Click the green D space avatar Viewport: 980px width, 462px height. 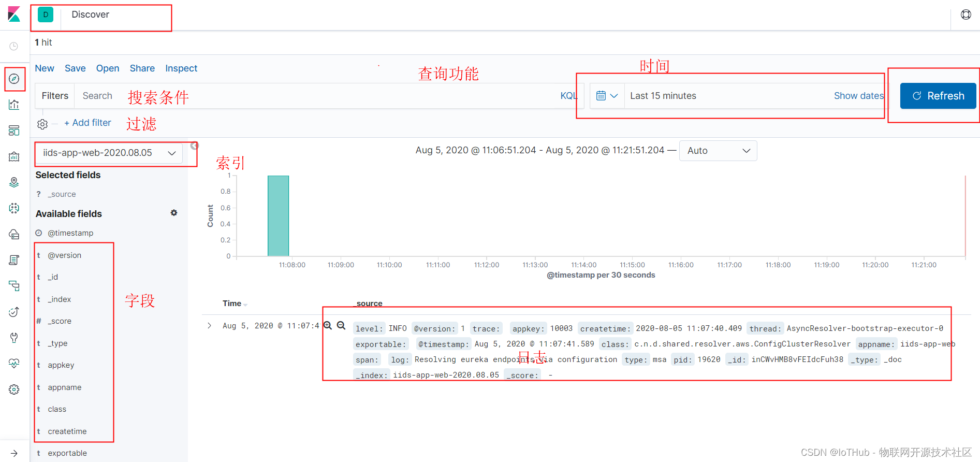pyautogui.click(x=46, y=15)
